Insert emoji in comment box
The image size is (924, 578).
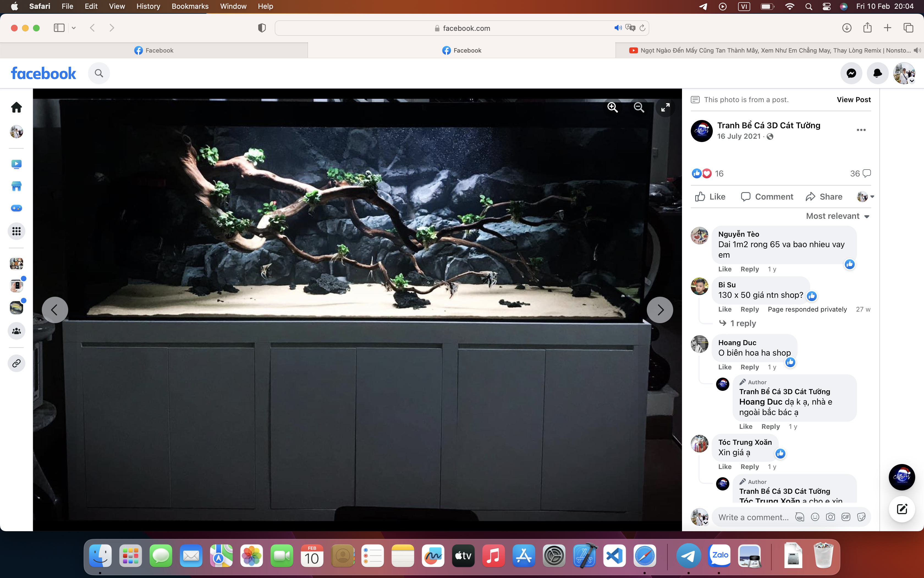[x=815, y=517]
